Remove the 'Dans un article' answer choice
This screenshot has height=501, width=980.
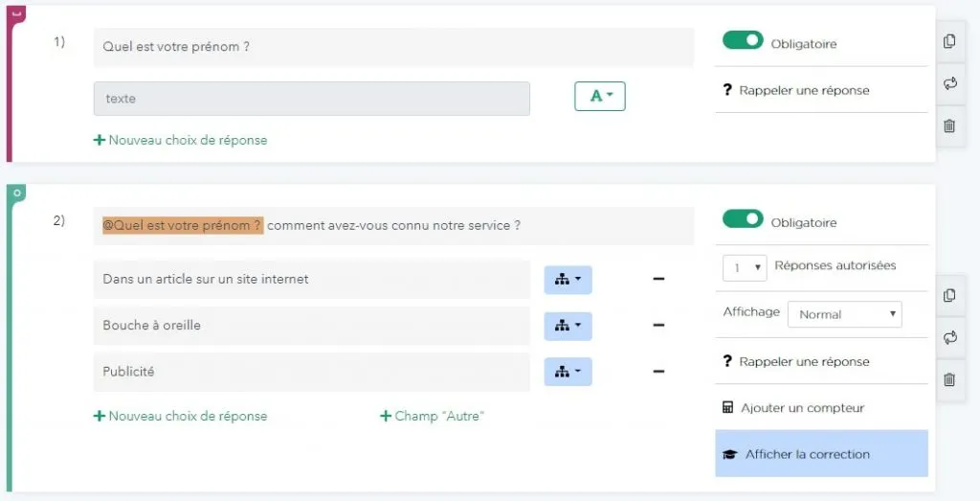click(x=658, y=280)
